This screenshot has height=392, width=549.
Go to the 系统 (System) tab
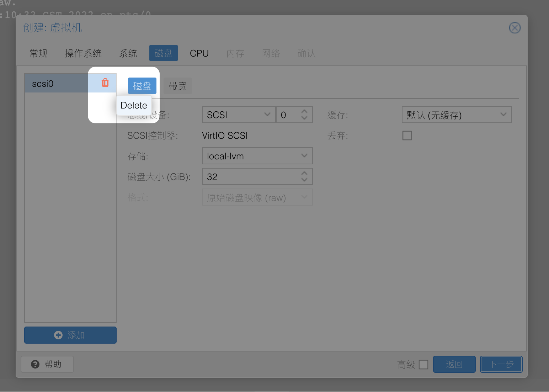[128, 53]
